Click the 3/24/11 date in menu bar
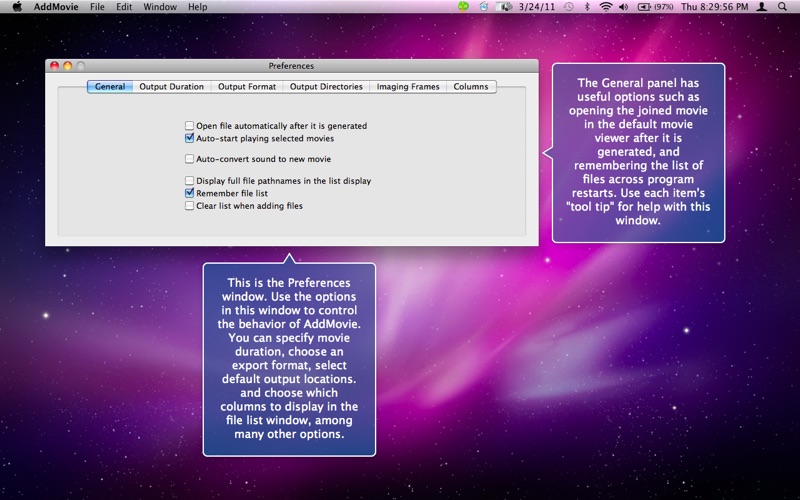 (536, 7)
